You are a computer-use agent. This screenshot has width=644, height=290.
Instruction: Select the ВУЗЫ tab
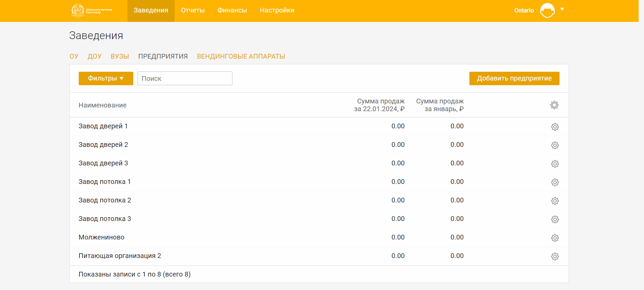click(x=120, y=56)
